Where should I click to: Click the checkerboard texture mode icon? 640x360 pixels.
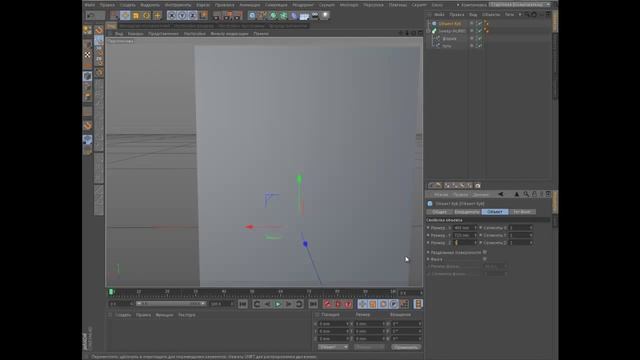coord(87,54)
